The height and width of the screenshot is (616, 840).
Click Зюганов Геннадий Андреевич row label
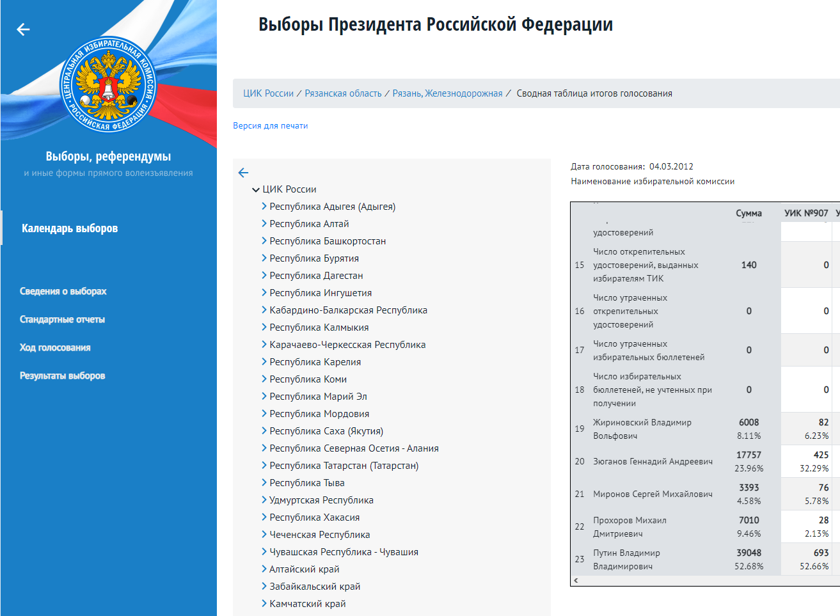653,462
